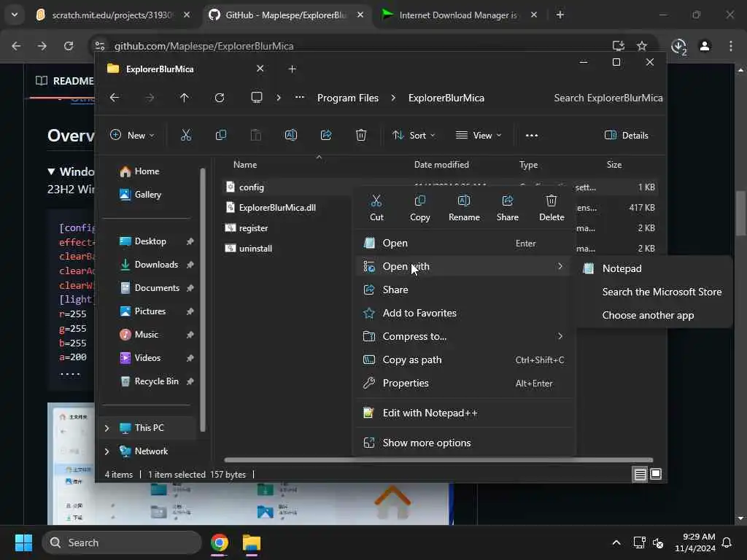Open Chrome profile avatar
The image size is (747, 560).
click(705, 46)
